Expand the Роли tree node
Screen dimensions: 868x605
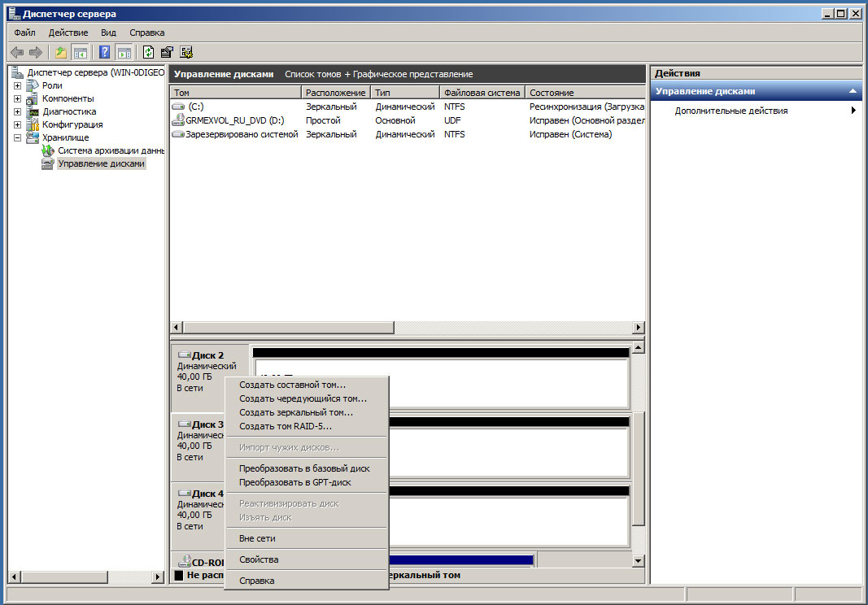pos(17,86)
